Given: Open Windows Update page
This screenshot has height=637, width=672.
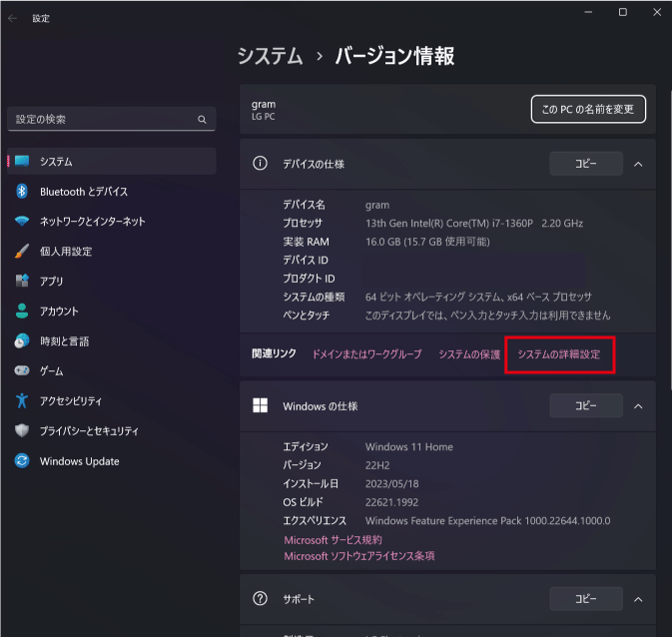Looking at the screenshot, I should coord(79,461).
